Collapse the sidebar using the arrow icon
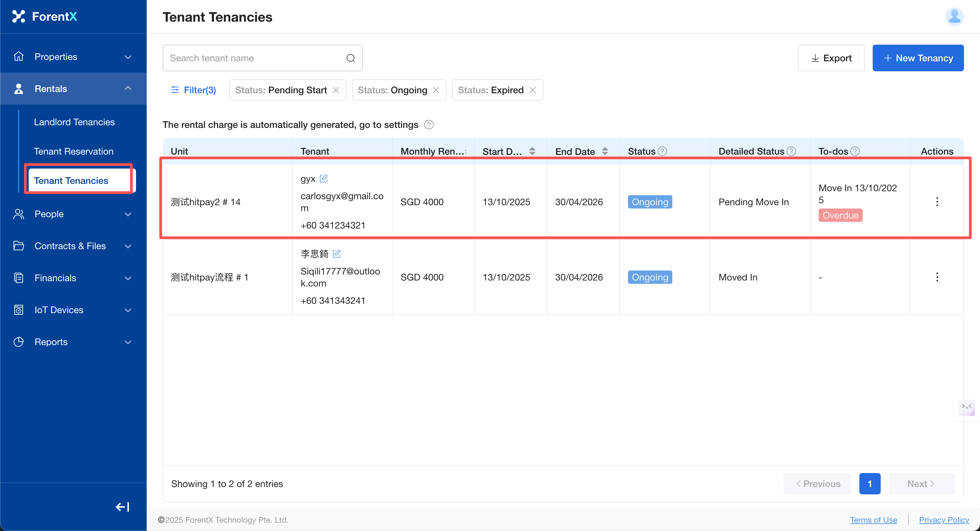This screenshot has height=531, width=980. click(123, 507)
